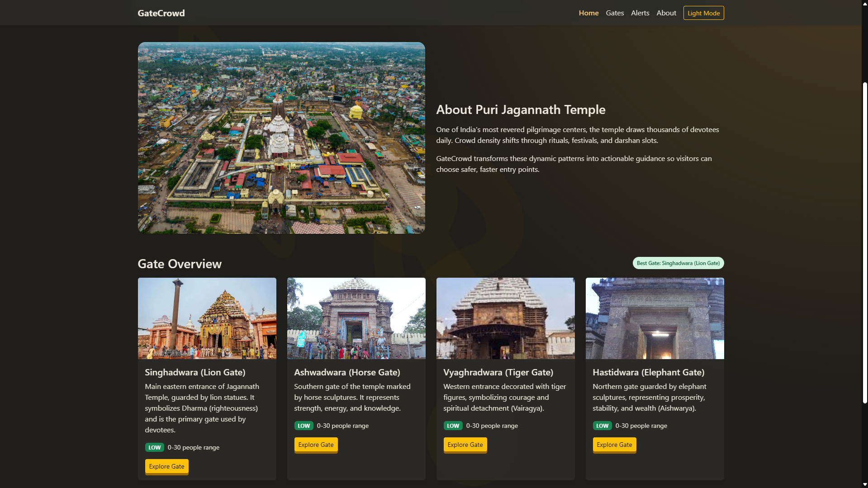Go to the Gates nav link
This screenshot has width=868, height=488.
(x=615, y=13)
